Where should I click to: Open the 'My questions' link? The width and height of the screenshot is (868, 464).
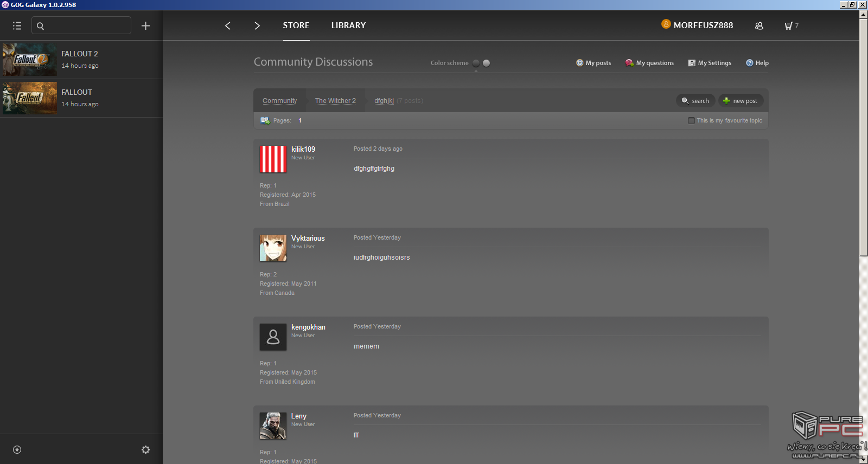tap(649, 63)
